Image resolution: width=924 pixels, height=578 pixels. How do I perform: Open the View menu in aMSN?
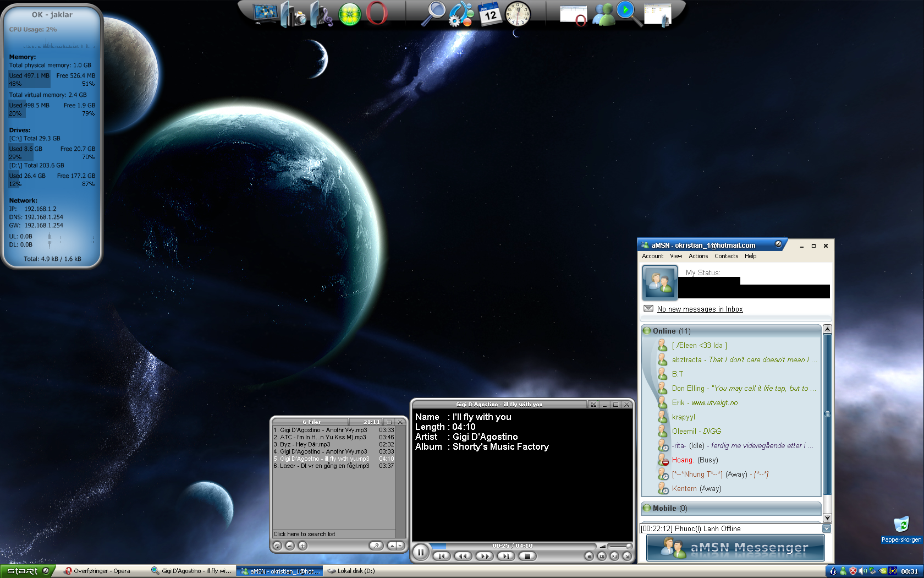pyautogui.click(x=676, y=256)
